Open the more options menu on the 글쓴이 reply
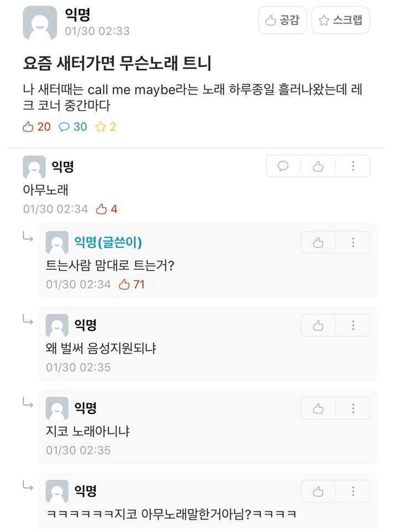Screen dimensions: 393x532 353,243
